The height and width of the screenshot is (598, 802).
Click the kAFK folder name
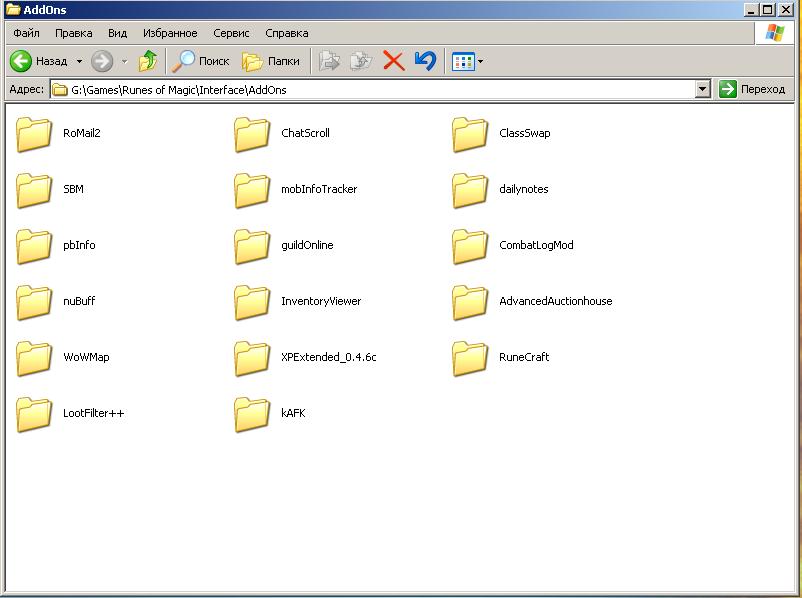click(x=293, y=413)
